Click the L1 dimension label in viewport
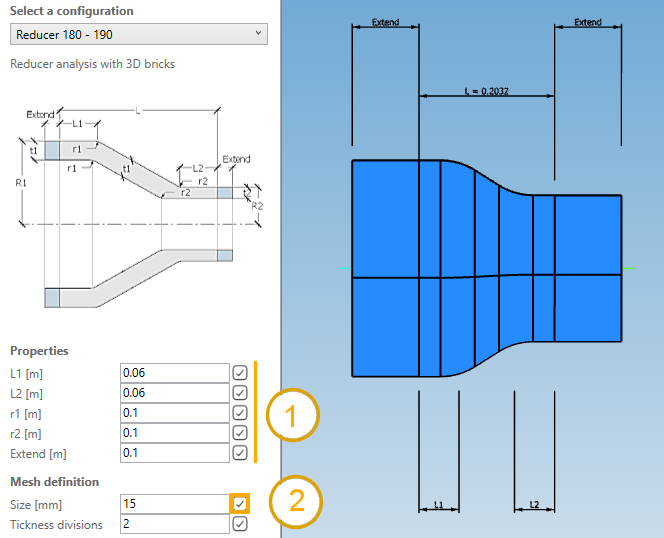Screen dimensions: 664x538 (439, 505)
